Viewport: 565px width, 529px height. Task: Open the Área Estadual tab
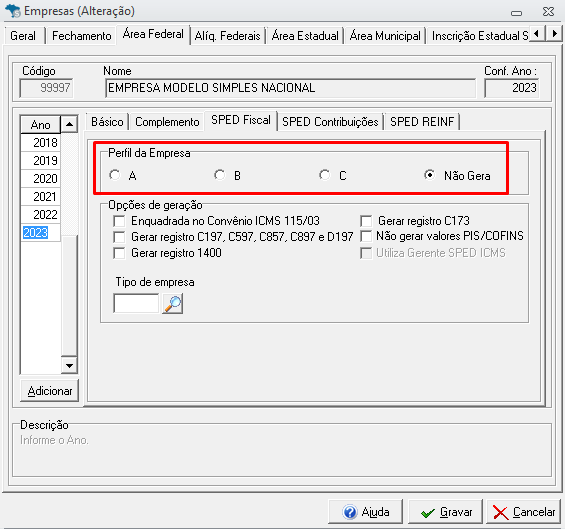305,36
